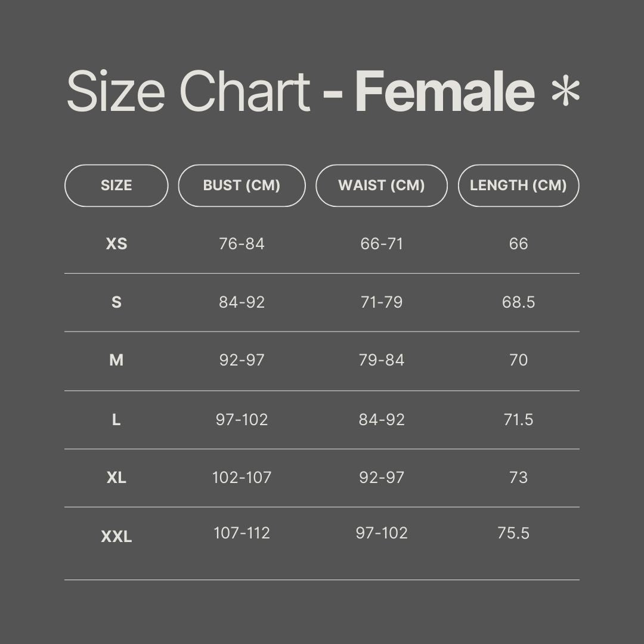
Task: Select the L size row label
Action: 116,420
